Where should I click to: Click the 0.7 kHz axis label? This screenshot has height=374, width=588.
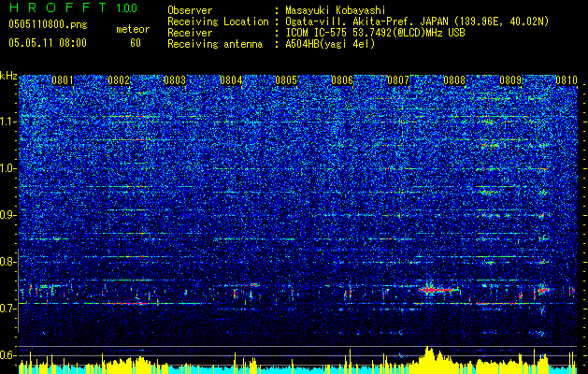pos(8,308)
